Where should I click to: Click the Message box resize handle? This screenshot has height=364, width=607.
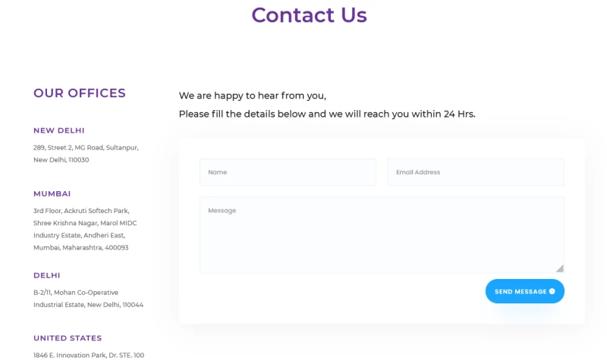point(560,268)
